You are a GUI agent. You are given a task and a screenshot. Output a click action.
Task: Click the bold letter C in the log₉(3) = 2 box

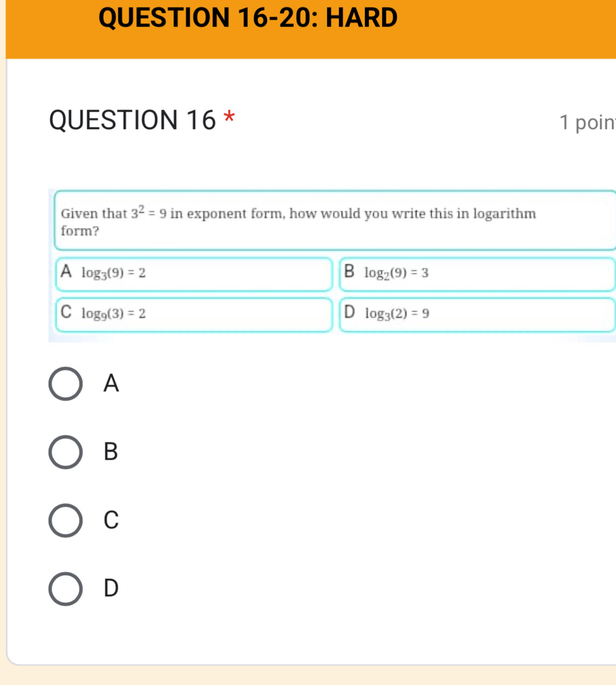(x=66, y=312)
